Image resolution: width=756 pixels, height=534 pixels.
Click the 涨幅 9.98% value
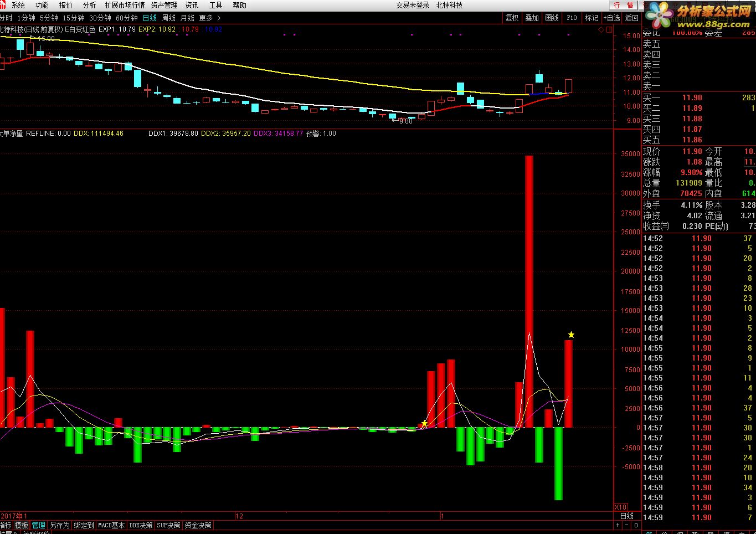691,172
